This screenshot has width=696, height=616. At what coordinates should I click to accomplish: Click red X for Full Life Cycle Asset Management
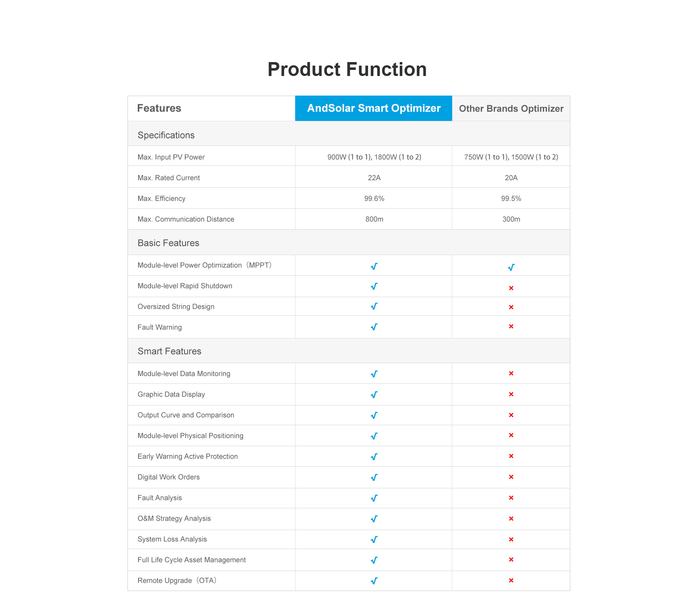pos(511,560)
